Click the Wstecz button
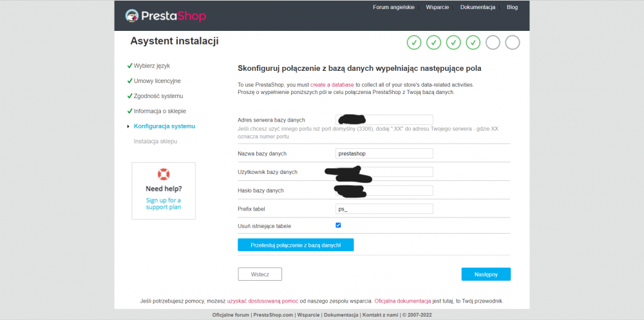This screenshot has width=644, height=320. coord(260,274)
